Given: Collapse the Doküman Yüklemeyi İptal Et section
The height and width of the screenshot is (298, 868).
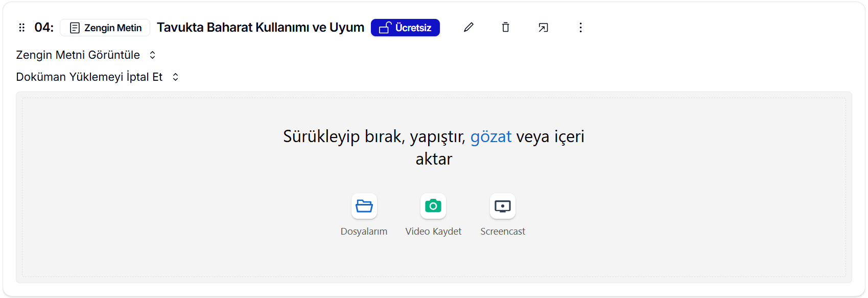Looking at the screenshot, I should (89, 77).
